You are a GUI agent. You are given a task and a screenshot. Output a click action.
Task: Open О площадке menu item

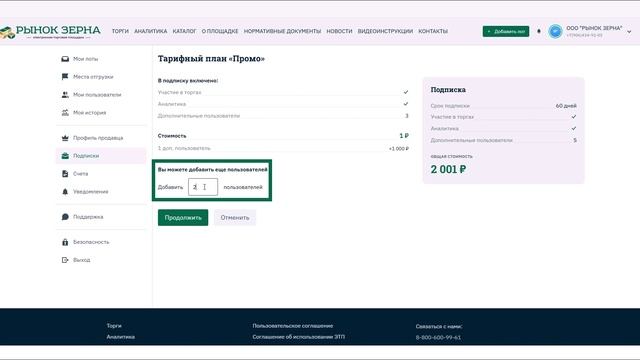coord(220,31)
